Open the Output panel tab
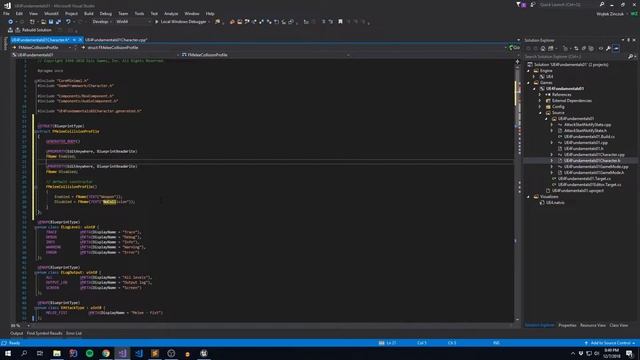The height and width of the screenshot is (360, 640). coord(16,333)
